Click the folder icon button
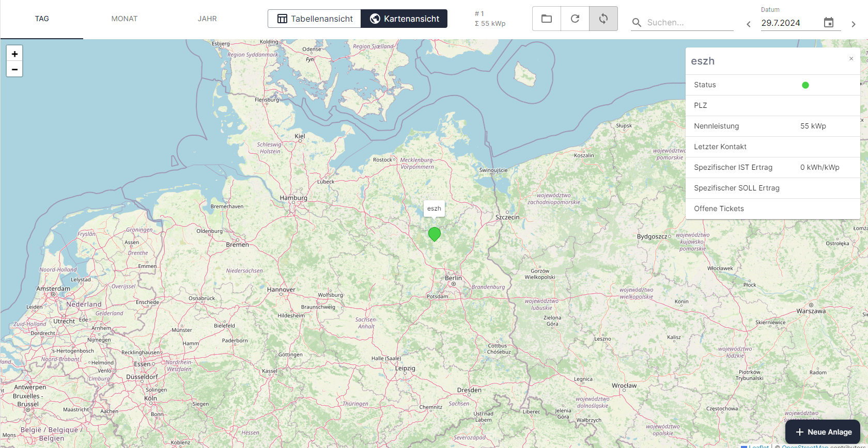The width and height of the screenshot is (868, 448). tap(547, 19)
